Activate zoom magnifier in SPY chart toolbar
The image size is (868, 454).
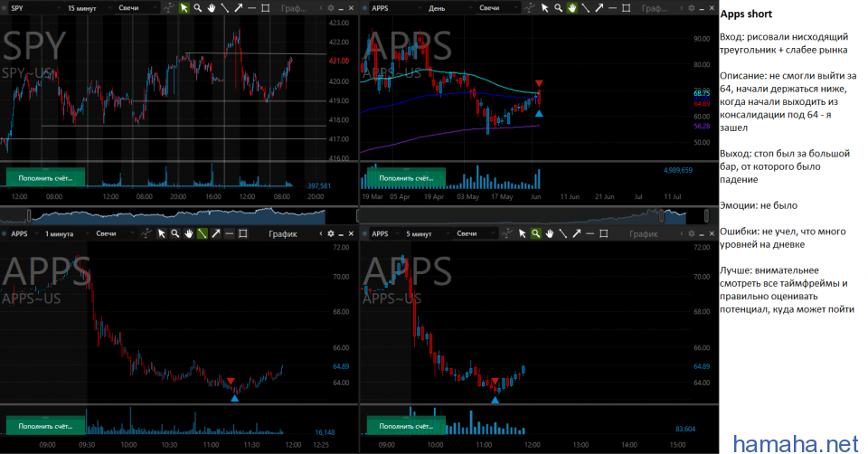pyautogui.click(x=198, y=8)
